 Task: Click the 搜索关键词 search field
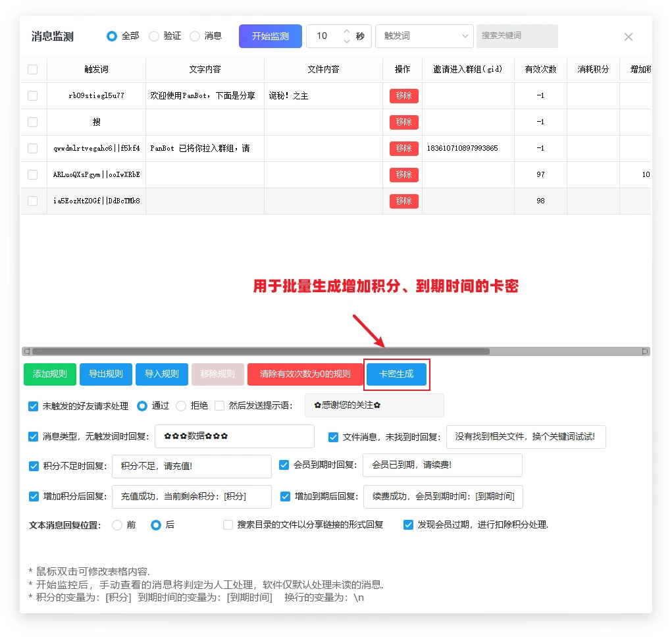click(517, 36)
